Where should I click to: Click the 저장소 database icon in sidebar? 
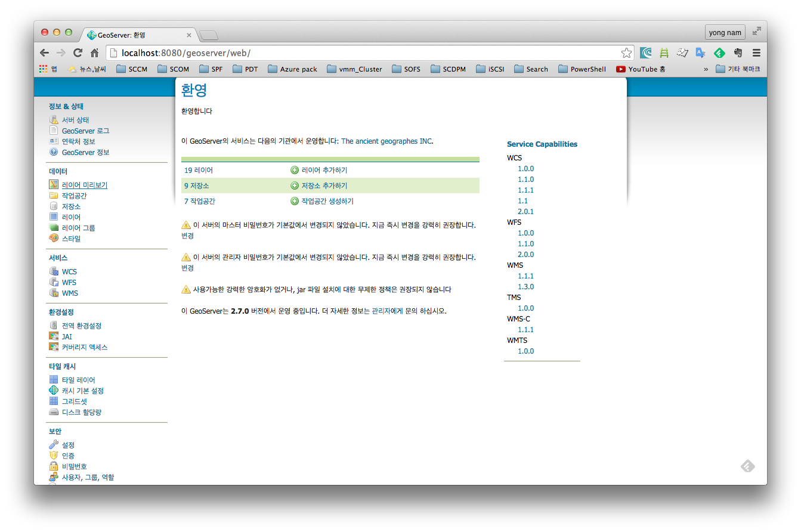[54, 206]
